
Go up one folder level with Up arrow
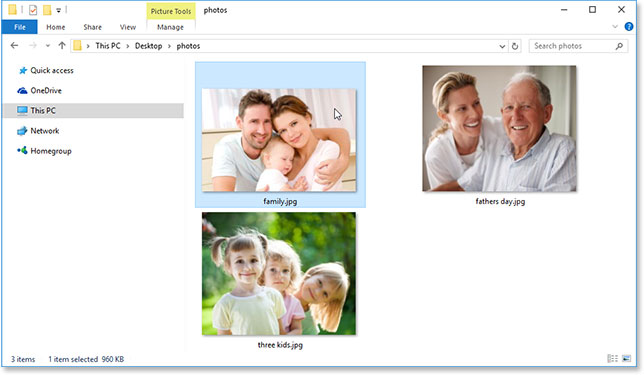[62, 46]
